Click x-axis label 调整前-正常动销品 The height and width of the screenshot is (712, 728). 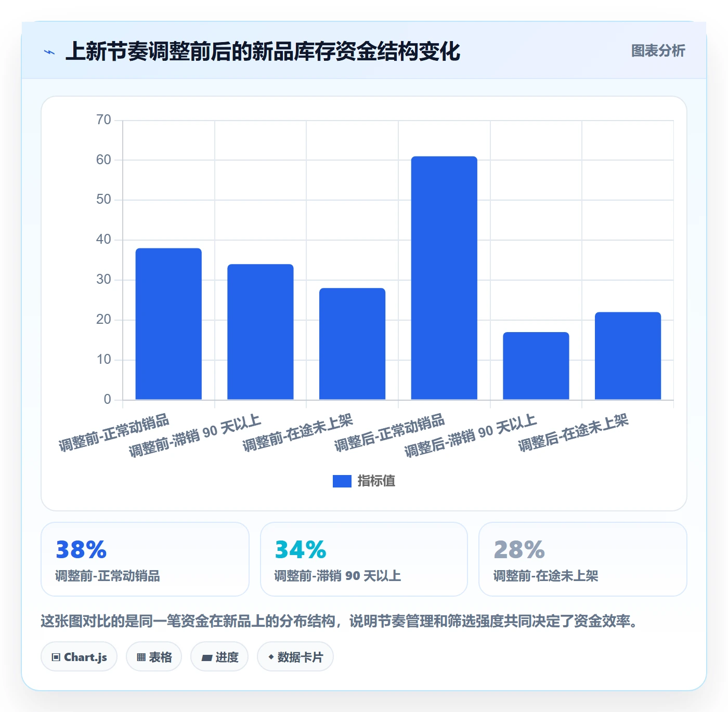pyautogui.click(x=114, y=432)
